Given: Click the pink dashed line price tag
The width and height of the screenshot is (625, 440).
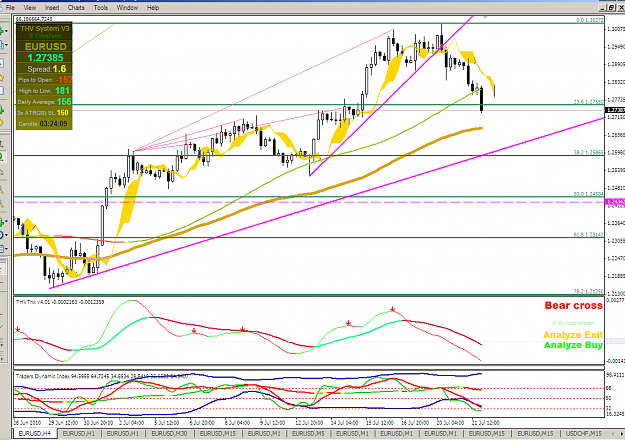Looking at the screenshot, I should tap(615, 202).
